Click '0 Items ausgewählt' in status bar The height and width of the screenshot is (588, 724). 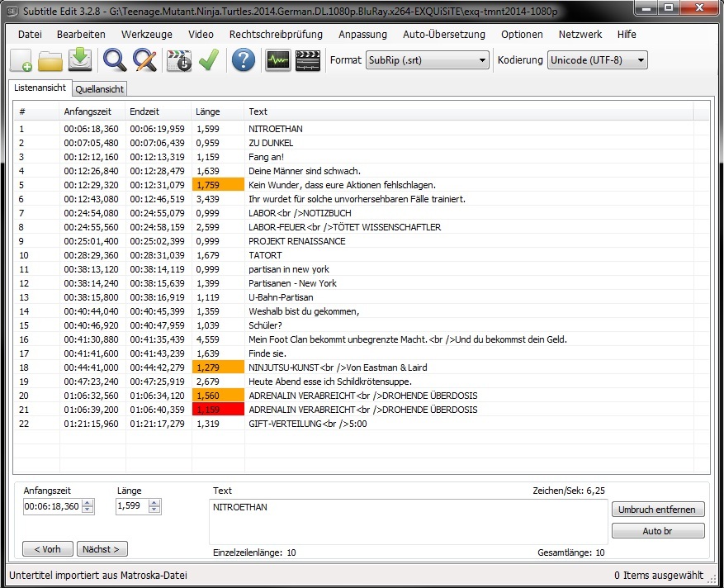[659, 575]
